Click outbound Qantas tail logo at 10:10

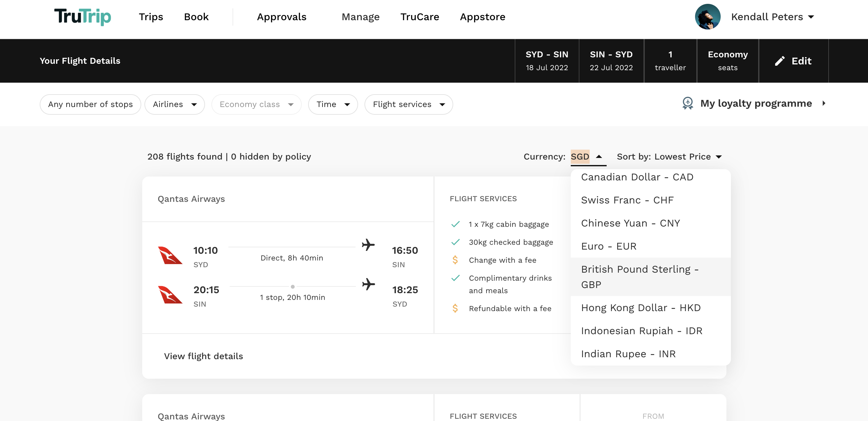pos(170,255)
